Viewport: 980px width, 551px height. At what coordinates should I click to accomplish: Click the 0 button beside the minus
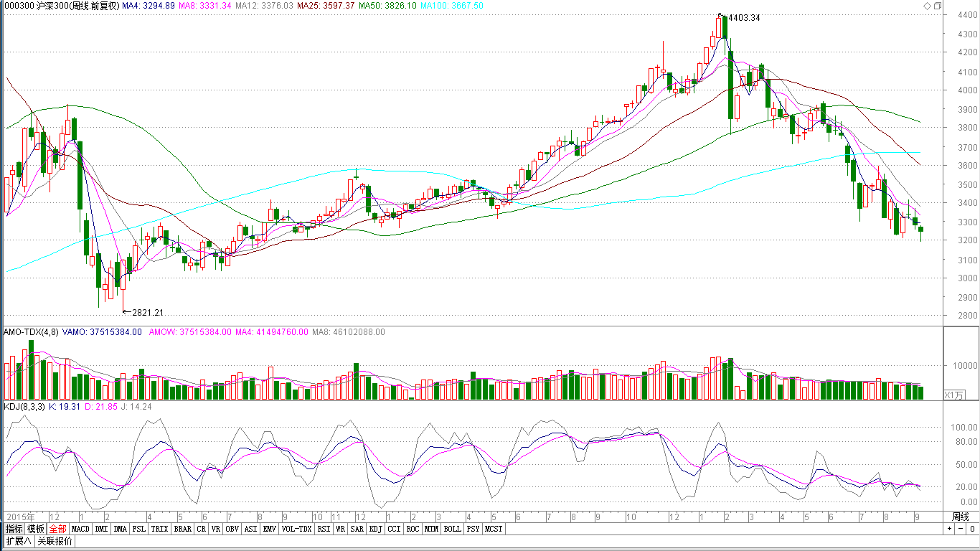click(971, 529)
